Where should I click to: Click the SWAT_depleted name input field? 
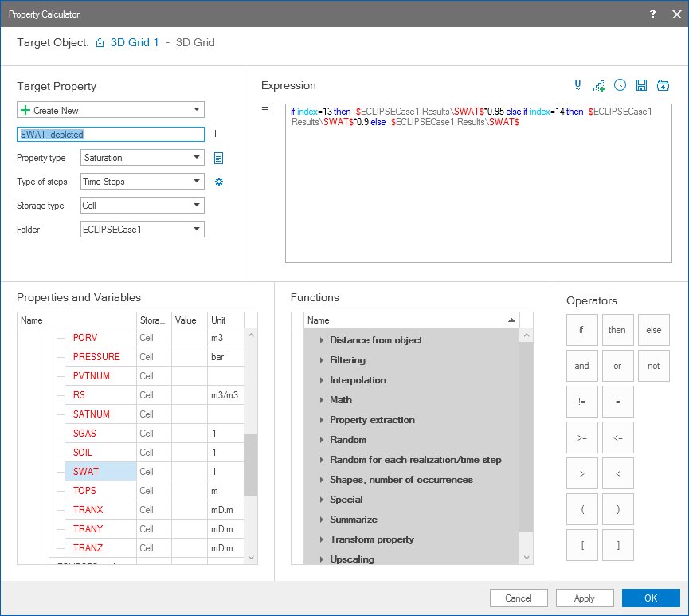tap(111, 135)
